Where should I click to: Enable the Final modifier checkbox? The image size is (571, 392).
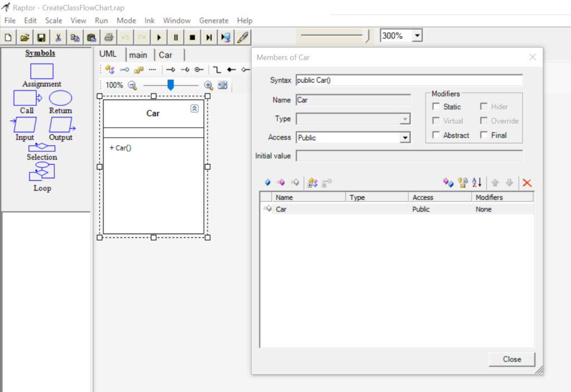pyautogui.click(x=483, y=135)
